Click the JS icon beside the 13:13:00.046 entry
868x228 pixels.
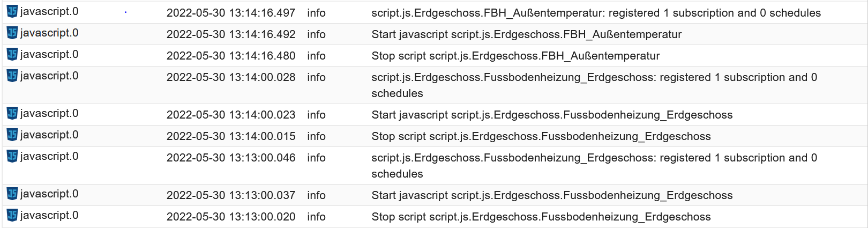pos(12,156)
